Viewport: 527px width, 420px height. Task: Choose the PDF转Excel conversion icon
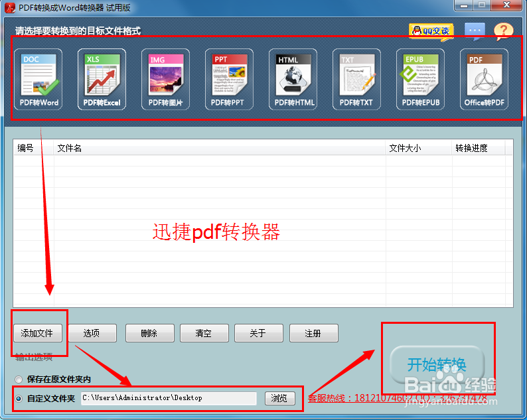tap(102, 80)
